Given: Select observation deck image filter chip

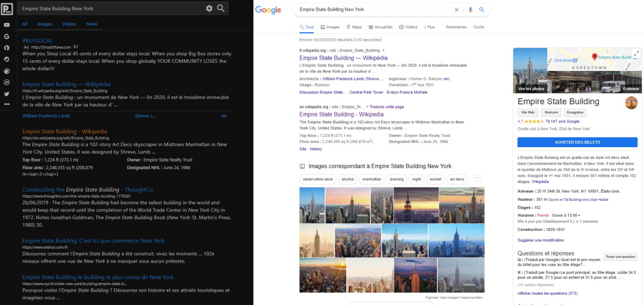Looking at the screenshot, I should coord(318,179).
